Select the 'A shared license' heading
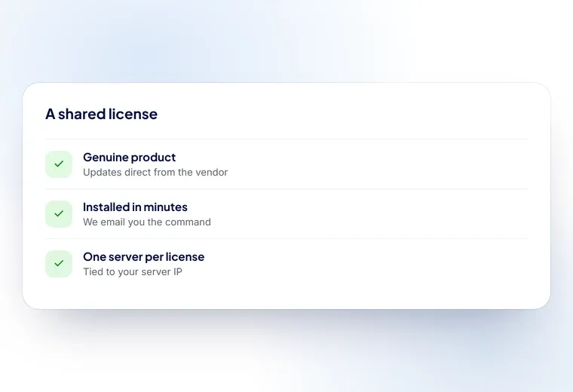The width and height of the screenshot is (573, 392). (x=101, y=114)
